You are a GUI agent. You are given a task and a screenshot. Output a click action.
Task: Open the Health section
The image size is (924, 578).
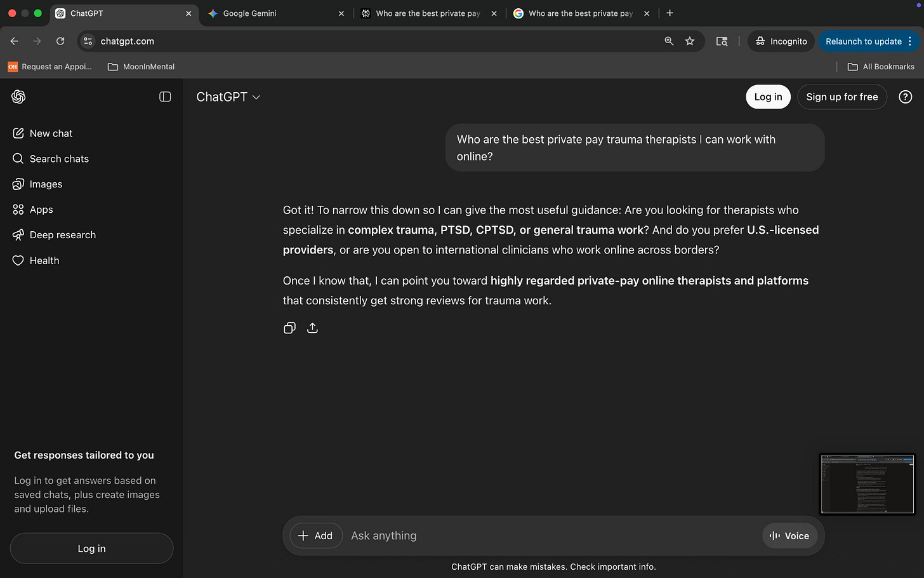click(x=36, y=260)
